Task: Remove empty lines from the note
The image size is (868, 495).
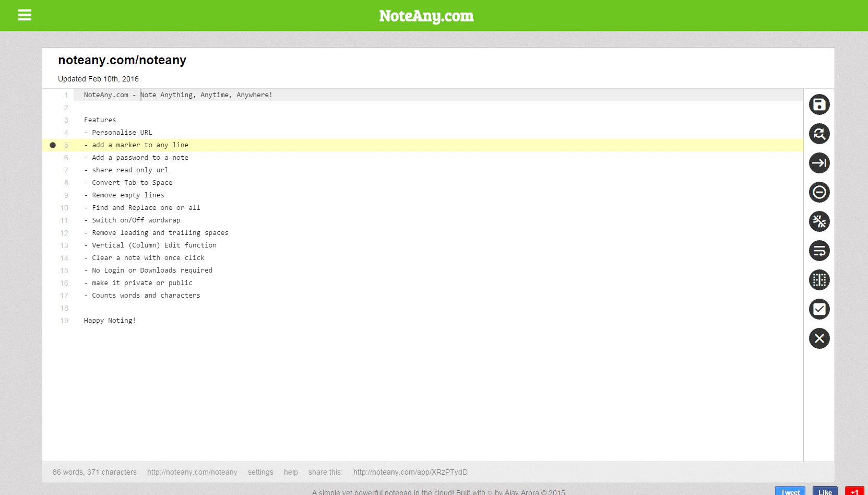Action: coord(819,192)
